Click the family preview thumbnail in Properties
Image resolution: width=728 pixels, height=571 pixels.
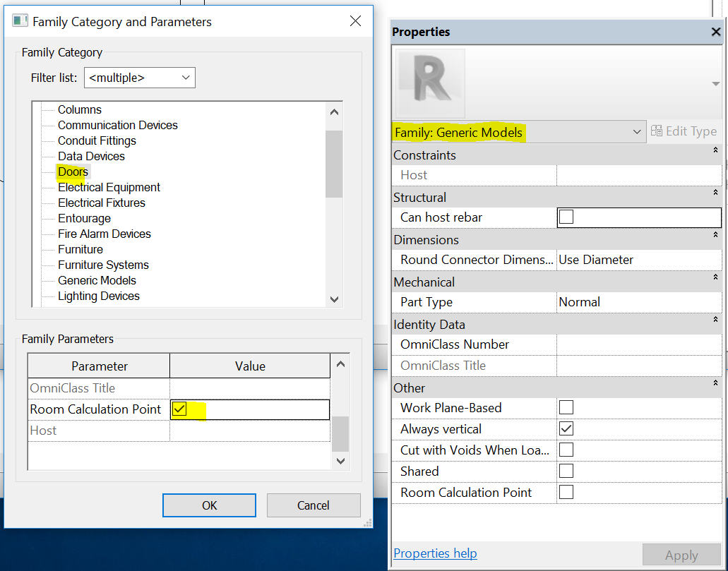coord(431,83)
